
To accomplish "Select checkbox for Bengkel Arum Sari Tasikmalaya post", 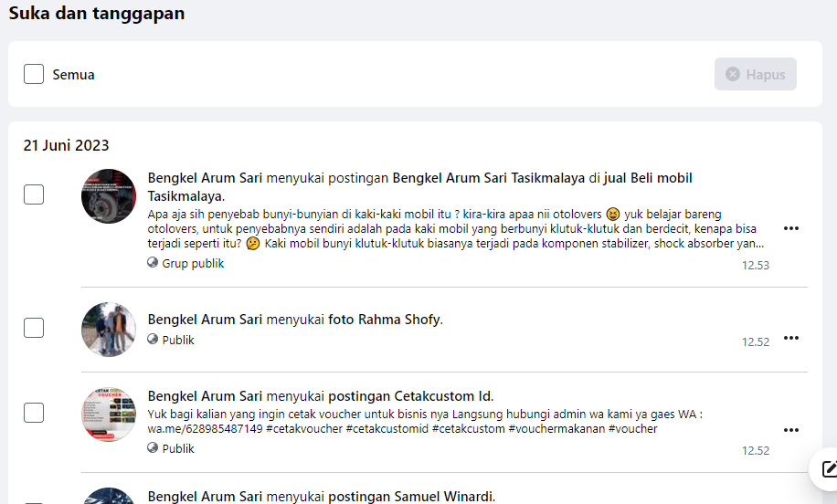I will click(x=34, y=194).
